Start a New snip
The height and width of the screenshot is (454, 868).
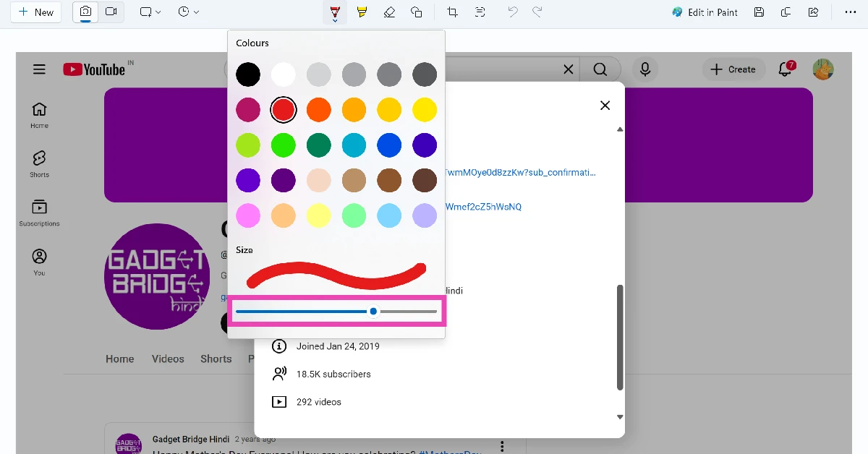click(35, 12)
